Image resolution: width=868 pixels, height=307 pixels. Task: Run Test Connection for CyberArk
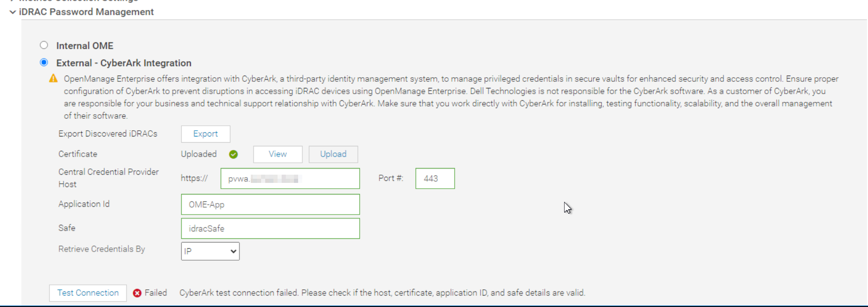(x=88, y=293)
